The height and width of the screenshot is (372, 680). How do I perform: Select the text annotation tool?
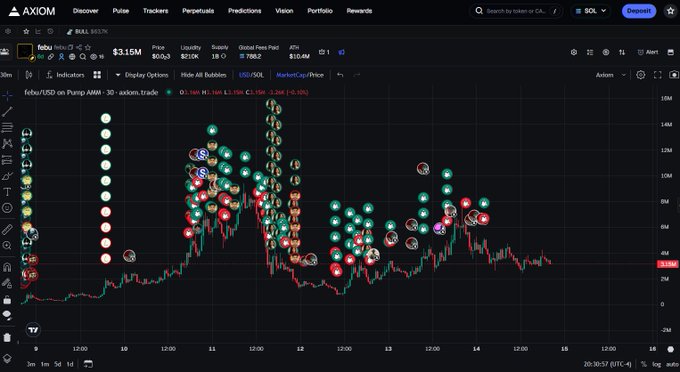(7, 192)
